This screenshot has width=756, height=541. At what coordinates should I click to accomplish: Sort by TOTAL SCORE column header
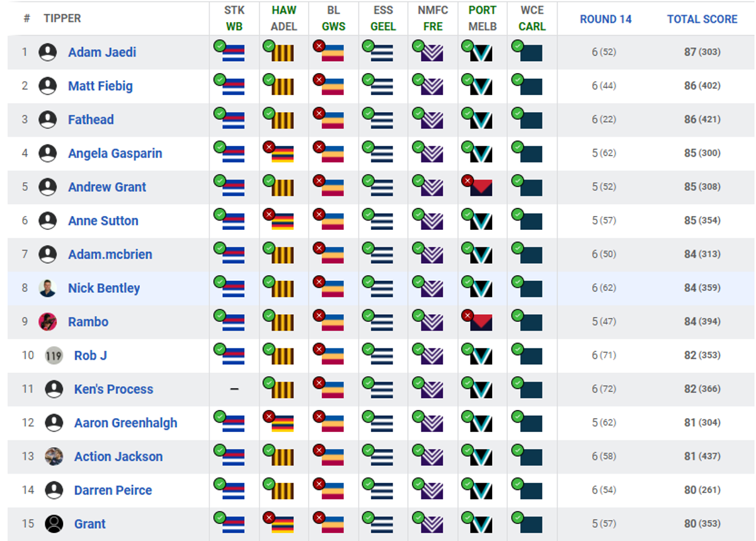click(x=702, y=19)
